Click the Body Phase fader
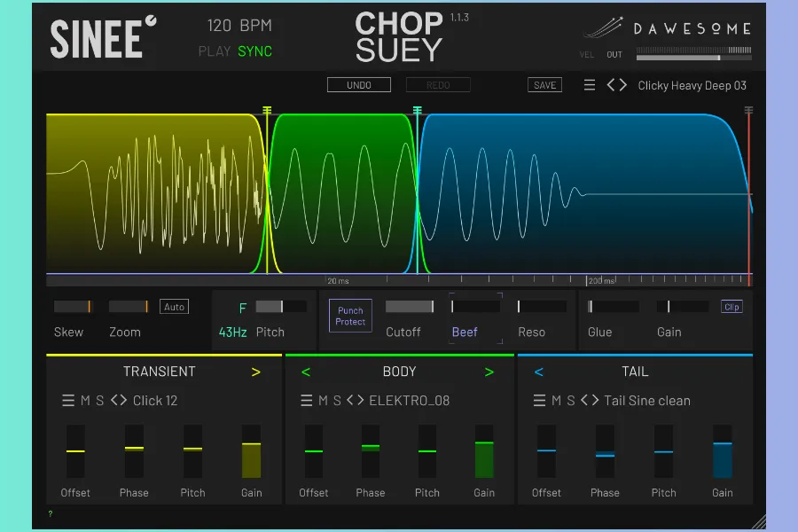This screenshot has width=798, height=532. point(371,451)
